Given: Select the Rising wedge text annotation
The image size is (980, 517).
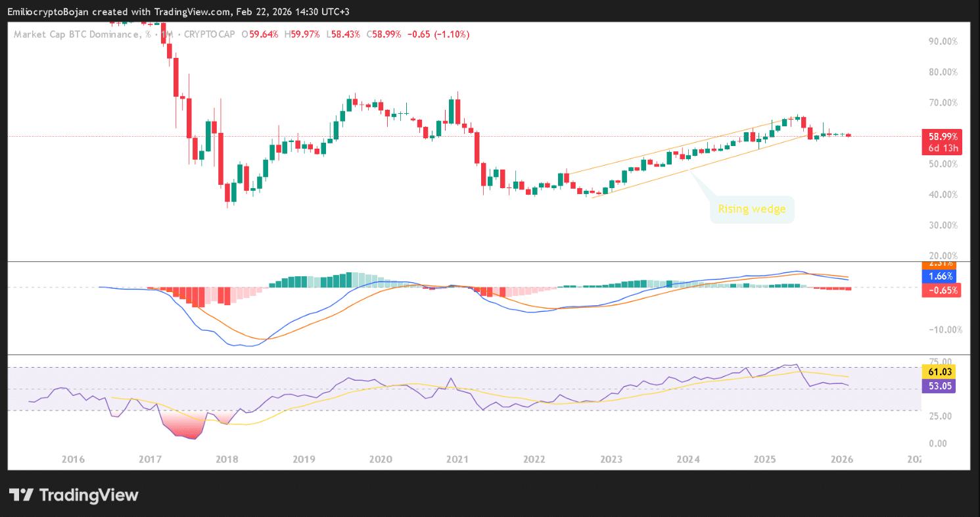Looking at the screenshot, I should tap(752, 210).
